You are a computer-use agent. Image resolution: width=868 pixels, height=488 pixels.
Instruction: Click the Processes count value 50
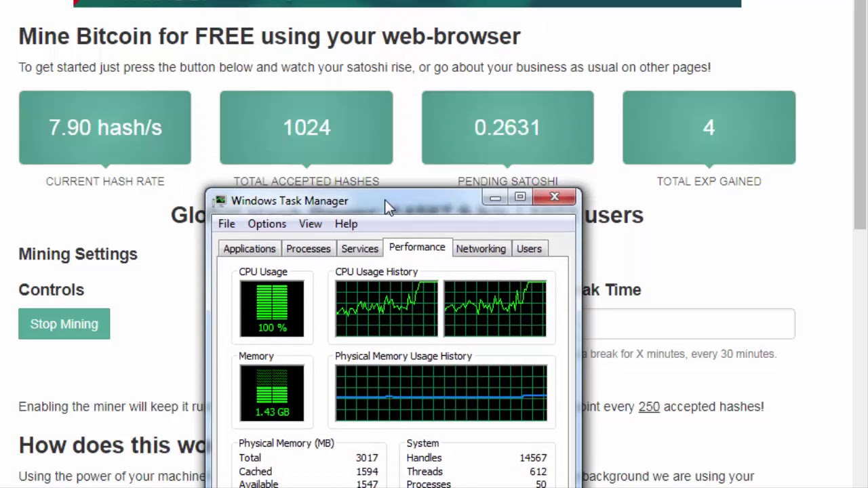(541, 484)
